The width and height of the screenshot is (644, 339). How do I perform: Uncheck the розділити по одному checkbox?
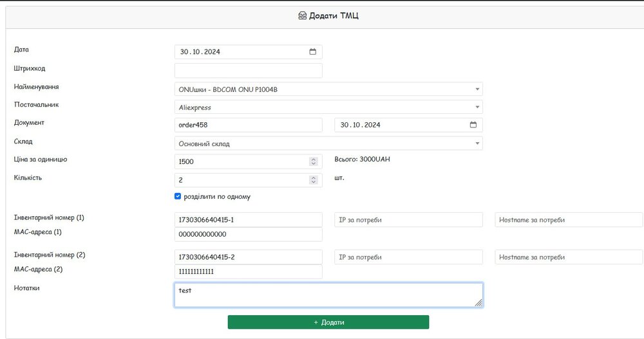(178, 196)
